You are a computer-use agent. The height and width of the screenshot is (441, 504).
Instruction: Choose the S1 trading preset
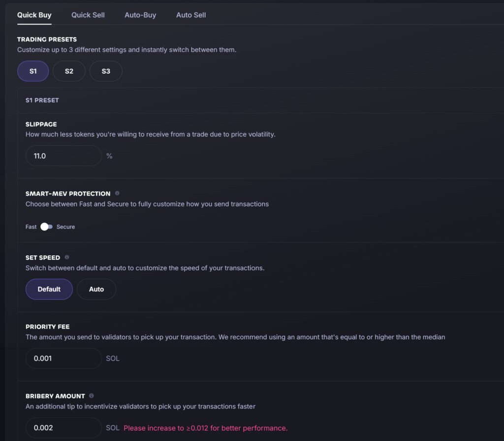(x=33, y=71)
